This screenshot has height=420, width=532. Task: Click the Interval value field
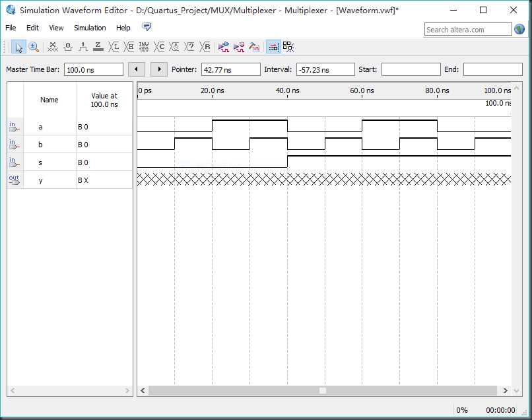point(325,69)
